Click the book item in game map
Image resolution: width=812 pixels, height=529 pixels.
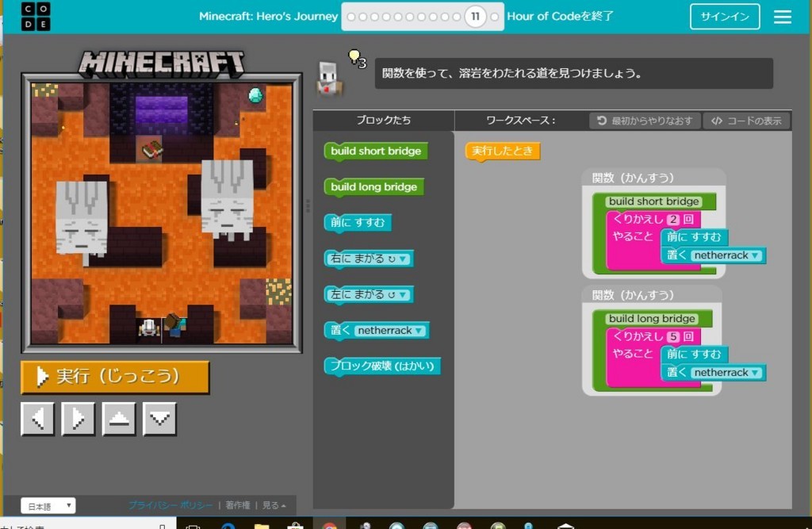click(152, 150)
